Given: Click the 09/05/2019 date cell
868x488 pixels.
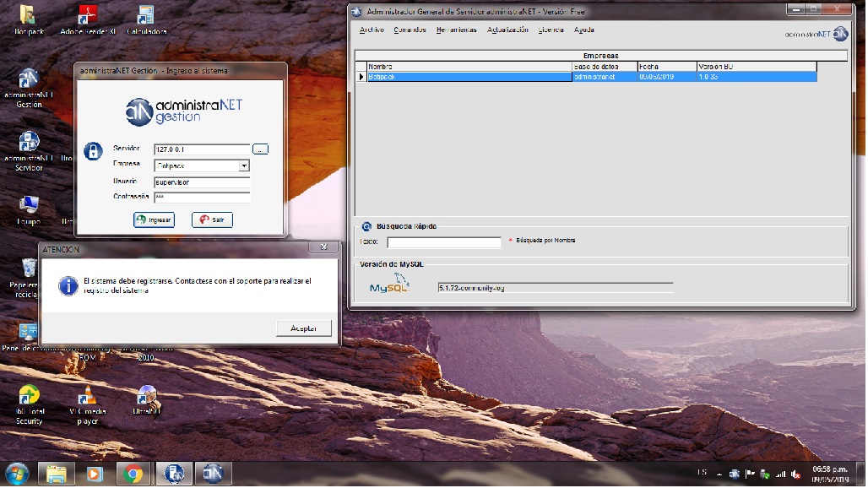Looking at the screenshot, I should click(667, 77).
